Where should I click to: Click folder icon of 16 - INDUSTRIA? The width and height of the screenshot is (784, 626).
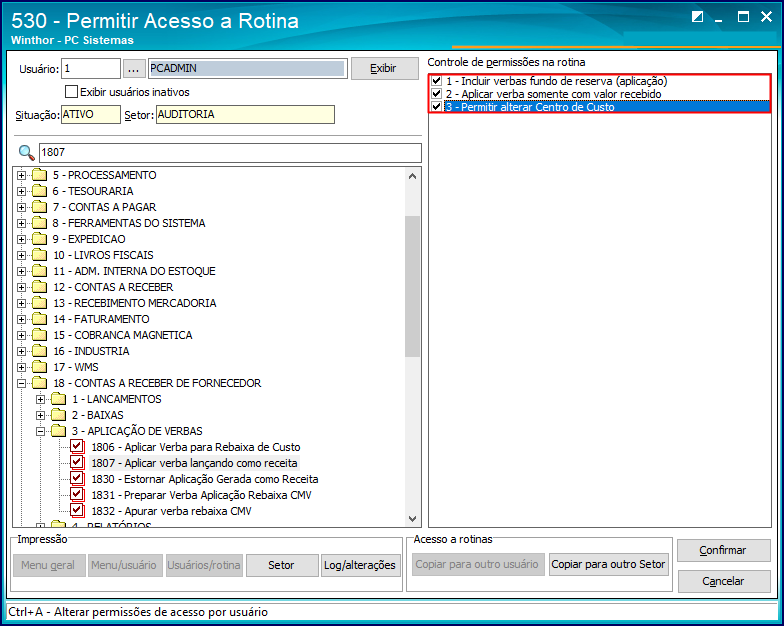pos(40,351)
